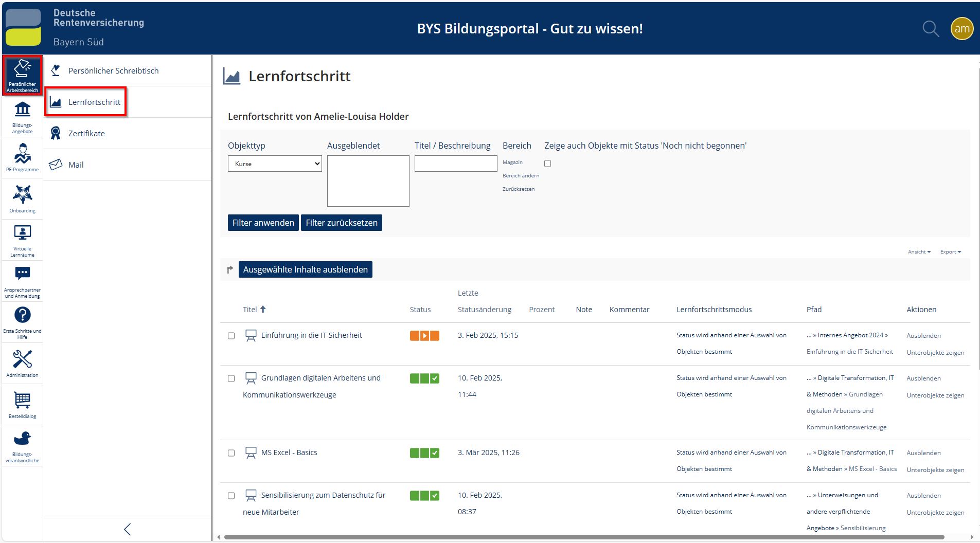Click Unterobjekte zeigen for Einführung in die IT-Sicherheit

click(935, 353)
